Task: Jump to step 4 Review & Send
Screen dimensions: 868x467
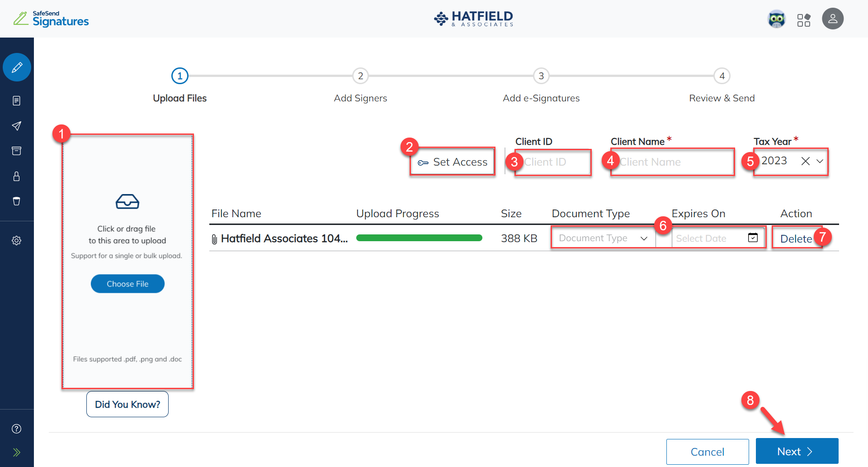Action: pos(722,76)
